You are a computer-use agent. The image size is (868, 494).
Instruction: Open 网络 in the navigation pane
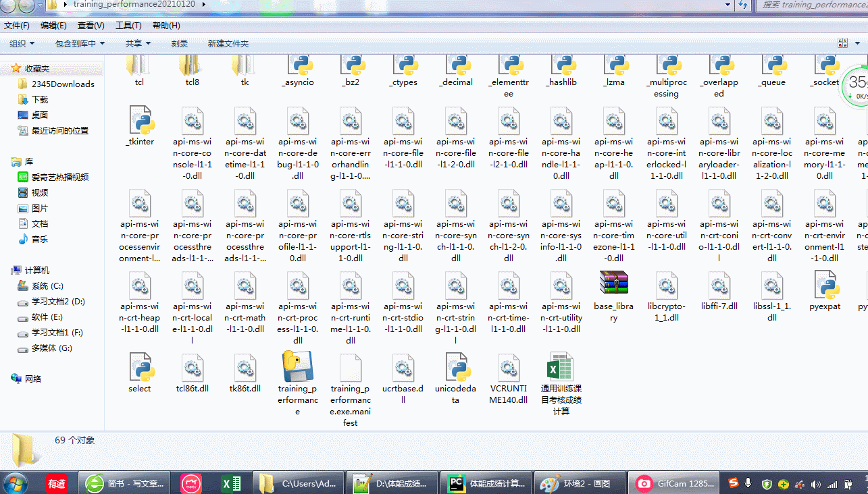pyautogui.click(x=33, y=379)
